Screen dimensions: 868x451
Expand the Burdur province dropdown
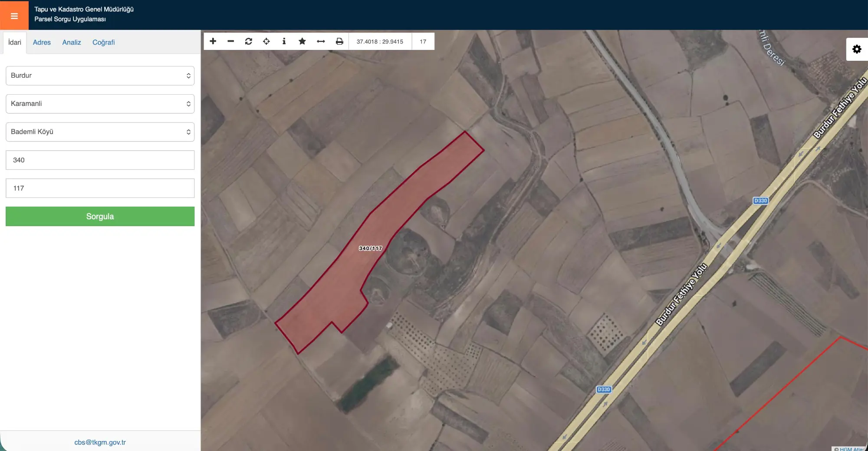pos(100,76)
